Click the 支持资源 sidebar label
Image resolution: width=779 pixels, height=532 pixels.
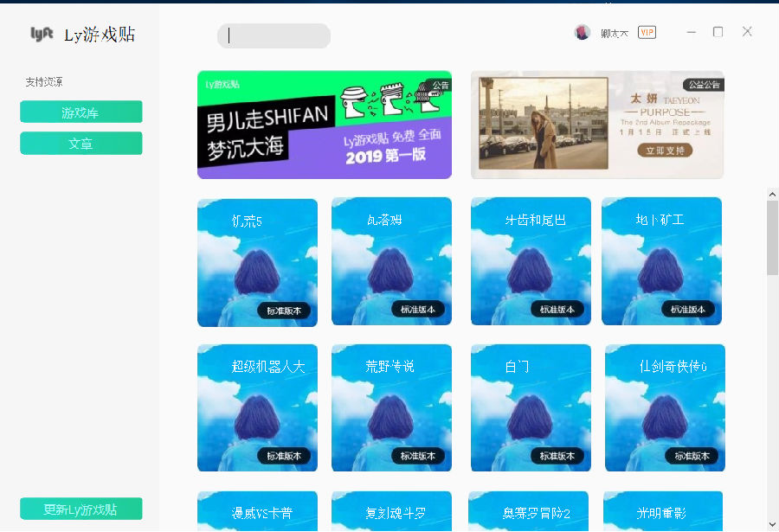click(x=44, y=82)
